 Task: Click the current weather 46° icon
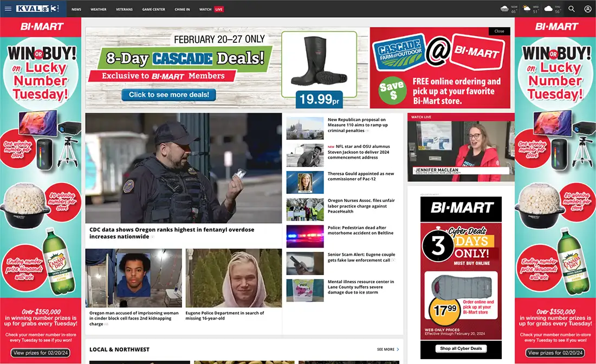pyautogui.click(x=504, y=9)
